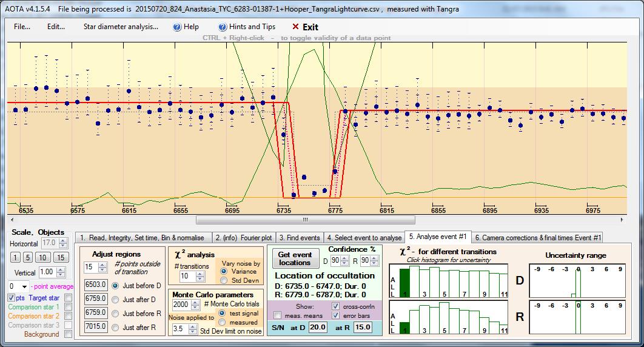Screen dimensions: 644x347
Task: Click the data point at light curve minimum near 6735
Action: click(293, 195)
